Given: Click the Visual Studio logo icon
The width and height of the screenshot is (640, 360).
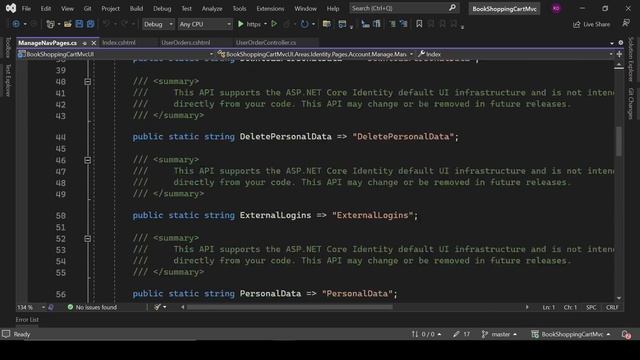Looking at the screenshot, I should point(11,8).
